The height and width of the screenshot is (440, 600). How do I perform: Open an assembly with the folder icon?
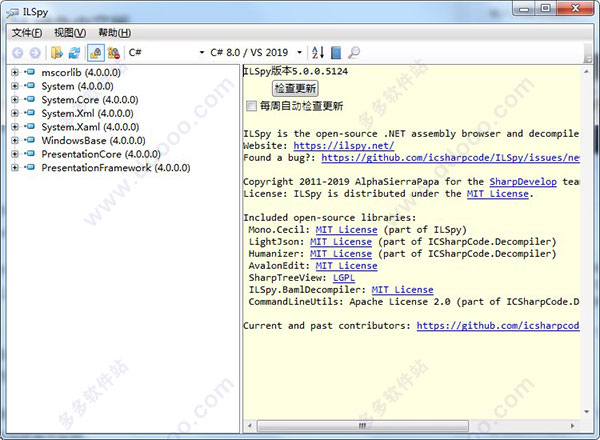[57, 52]
